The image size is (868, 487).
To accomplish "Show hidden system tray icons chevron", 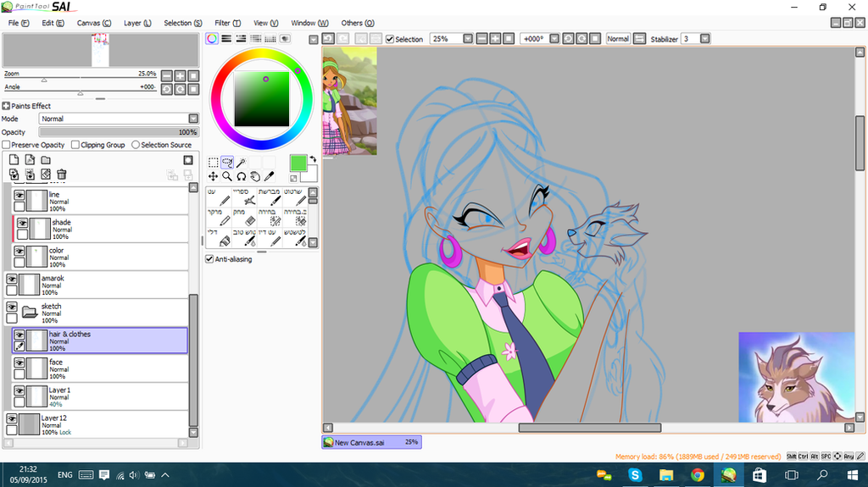I will (165, 475).
